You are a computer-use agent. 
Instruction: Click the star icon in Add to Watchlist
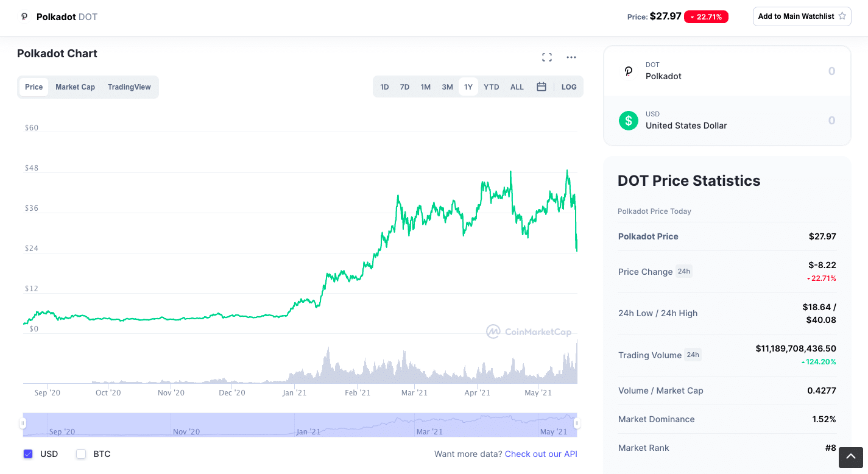coord(842,16)
